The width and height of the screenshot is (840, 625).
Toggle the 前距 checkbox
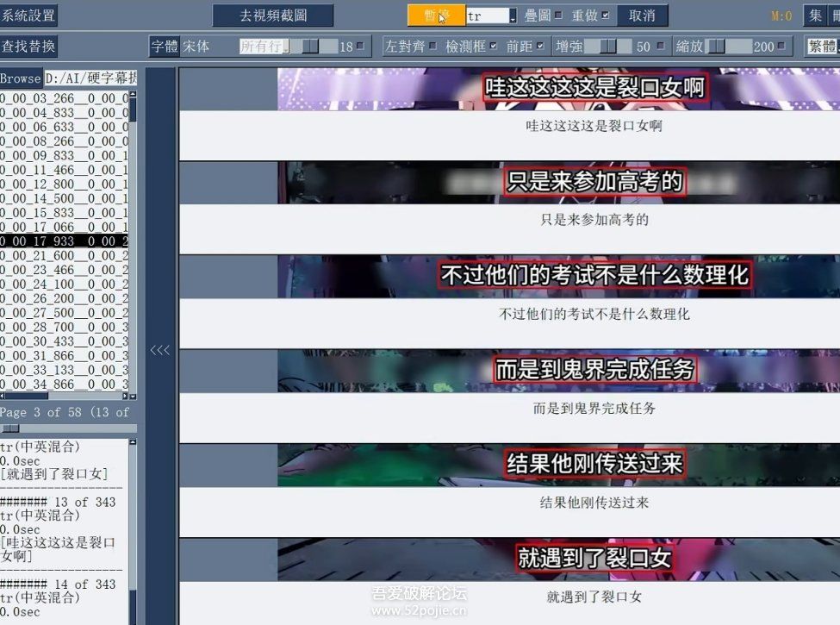point(540,46)
